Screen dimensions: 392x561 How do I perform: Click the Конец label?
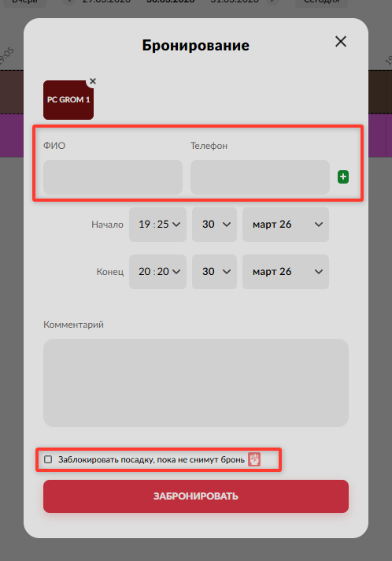click(x=110, y=272)
